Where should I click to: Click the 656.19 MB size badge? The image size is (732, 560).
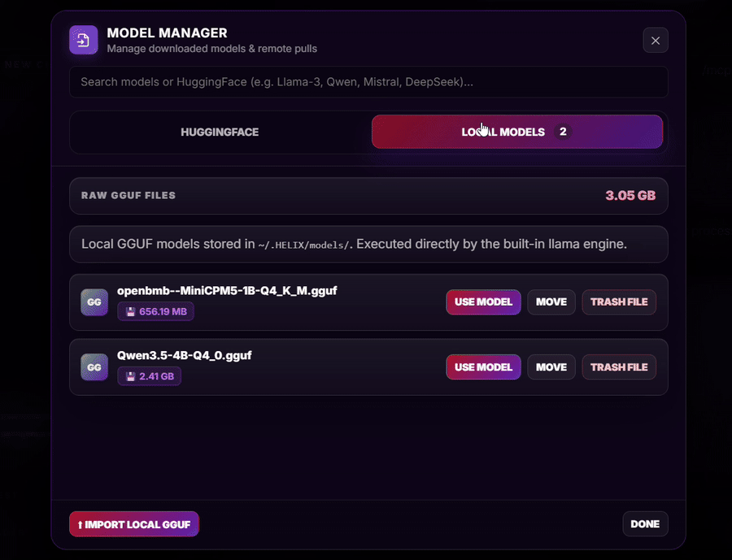click(155, 312)
